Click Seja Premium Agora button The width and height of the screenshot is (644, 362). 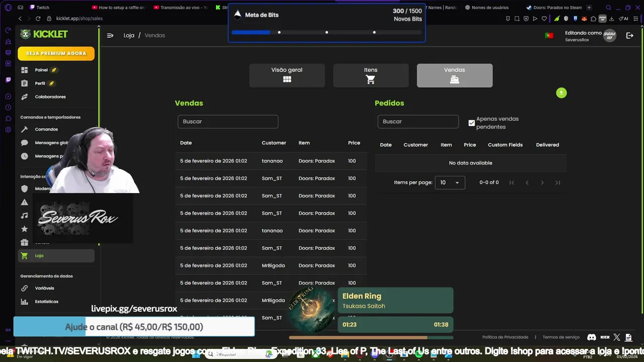[56, 53]
